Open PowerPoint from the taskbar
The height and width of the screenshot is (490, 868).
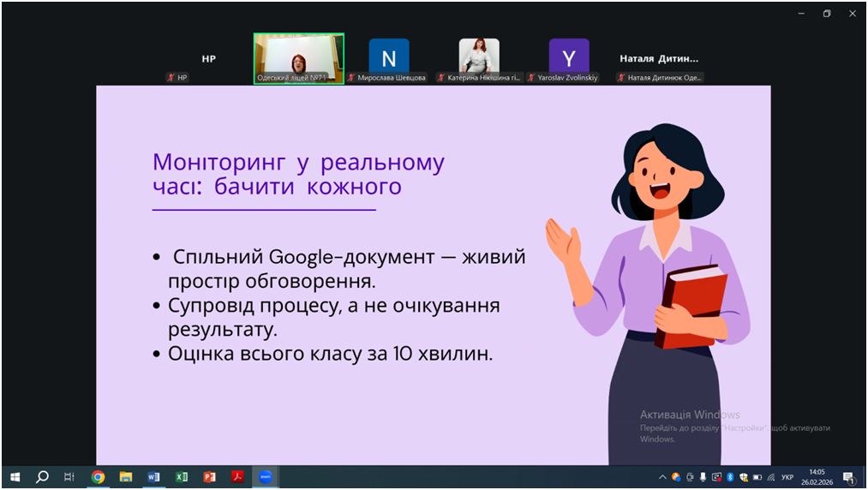point(209,477)
